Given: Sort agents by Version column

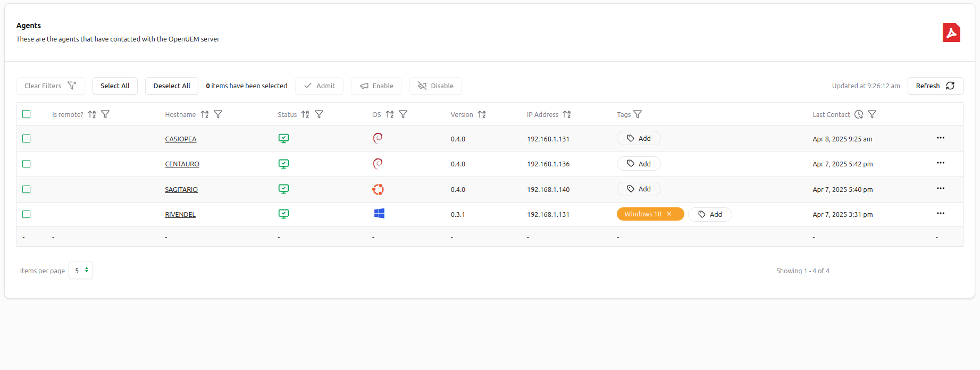Looking at the screenshot, I should click(482, 114).
